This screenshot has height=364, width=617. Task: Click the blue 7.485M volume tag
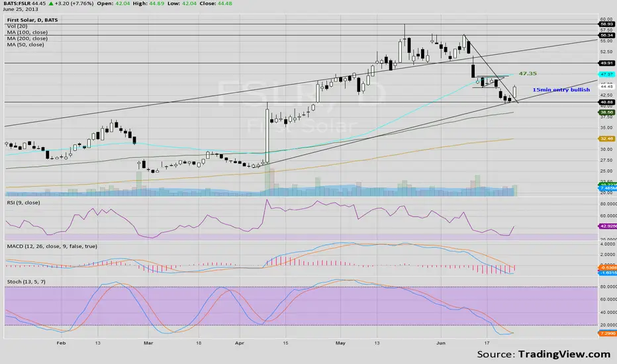coord(608,189)
